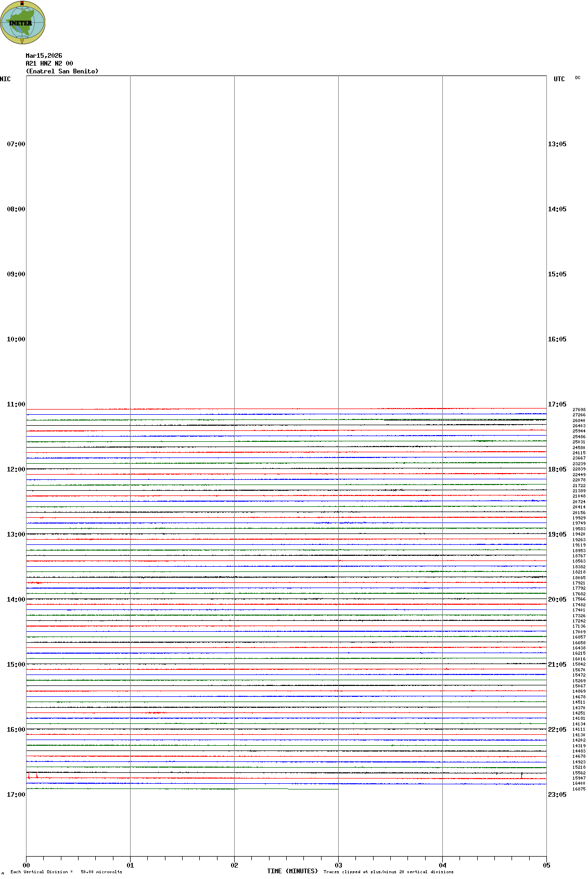Image resolution: width=588 pixels, height=879 pixels.
Task: Click the 05 minute tick on time axis
Action: (x=546, y=865)
